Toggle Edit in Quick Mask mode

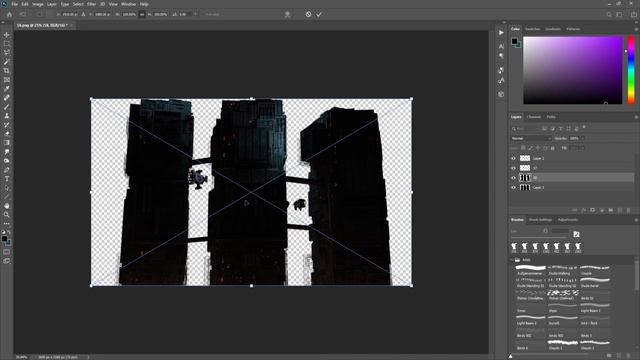(x=7, y=252)
